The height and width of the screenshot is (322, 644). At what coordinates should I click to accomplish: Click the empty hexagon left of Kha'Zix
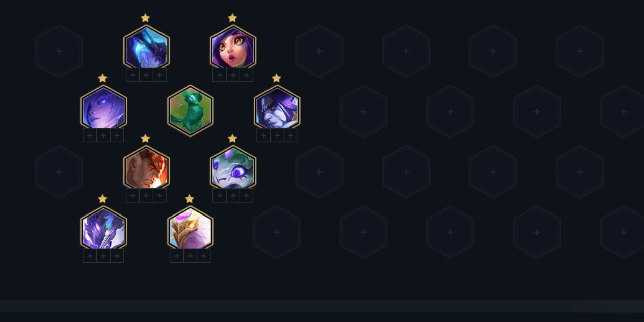(59, 51)
